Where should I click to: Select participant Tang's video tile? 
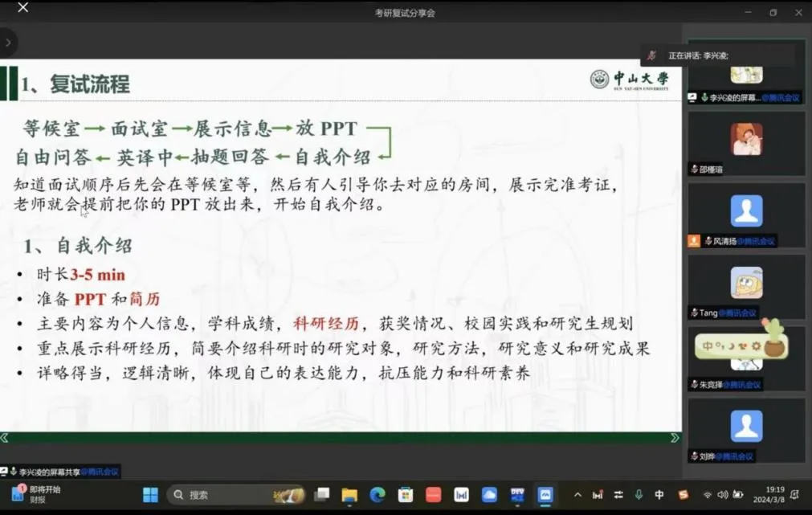click(746, 284)
